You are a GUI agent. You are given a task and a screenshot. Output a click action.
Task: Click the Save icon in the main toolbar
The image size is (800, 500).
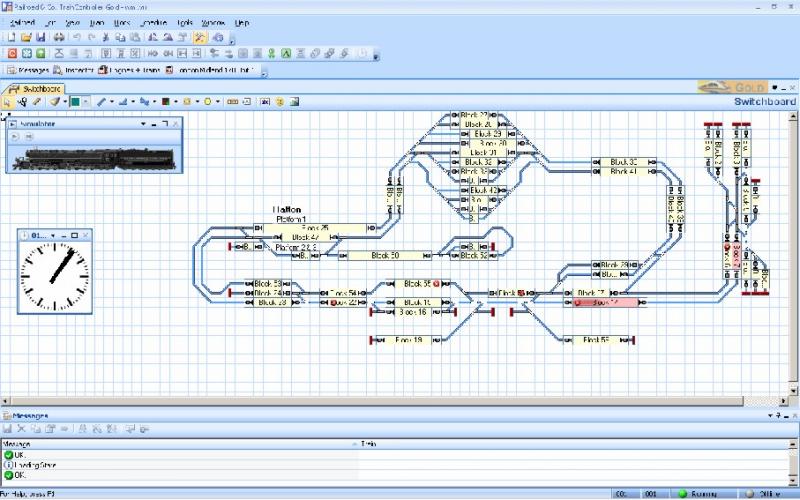pyautogui.click(x=41, y=37)
